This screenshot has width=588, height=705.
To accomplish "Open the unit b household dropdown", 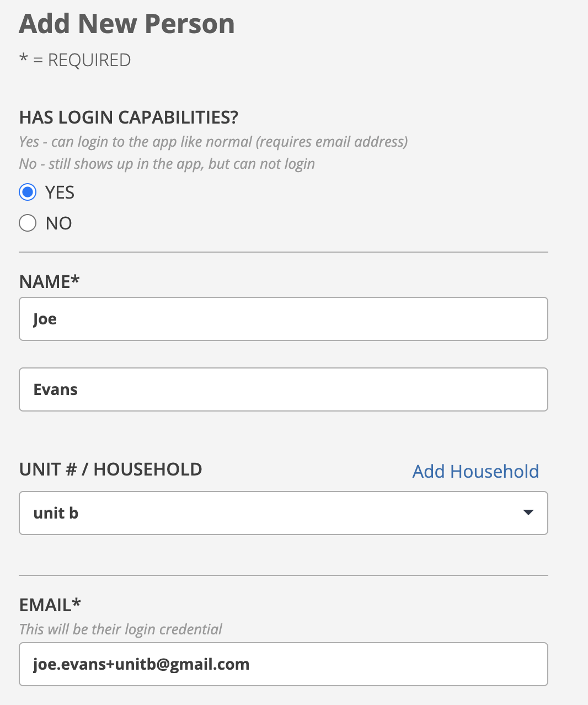I will pyautogui.click(x=284, y=513).
